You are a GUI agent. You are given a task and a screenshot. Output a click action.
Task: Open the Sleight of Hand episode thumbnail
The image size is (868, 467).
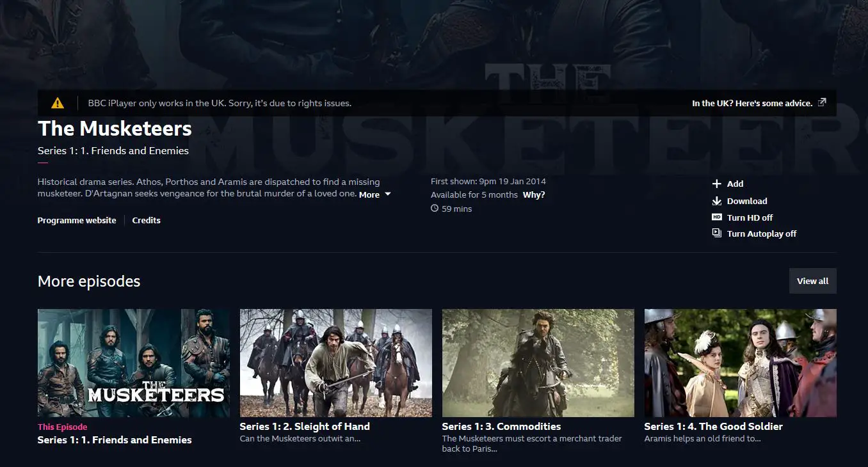[336, 363]
